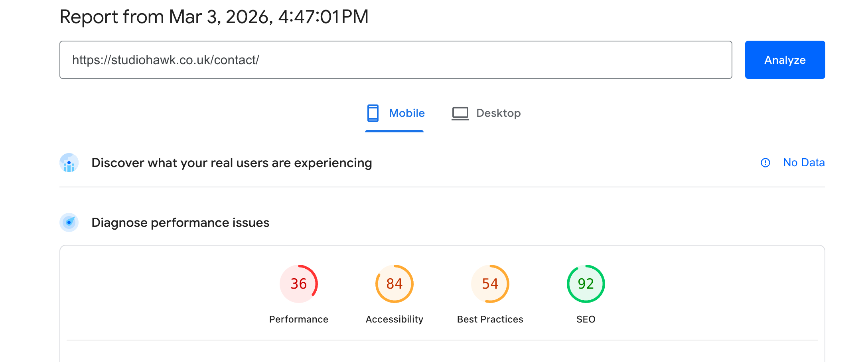Click the info icon beside No Data

point(765,163)
